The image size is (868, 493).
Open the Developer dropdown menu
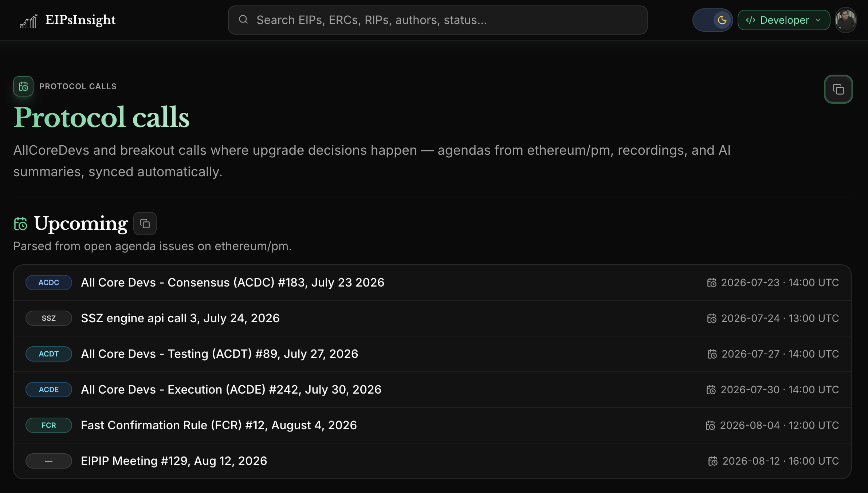click(x=783, y=20)
